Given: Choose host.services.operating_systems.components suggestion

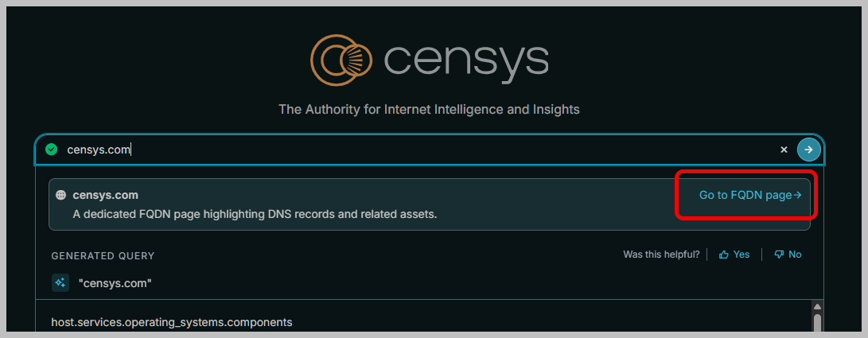Looking at the screenshot, I should click(x=172, y=322).
